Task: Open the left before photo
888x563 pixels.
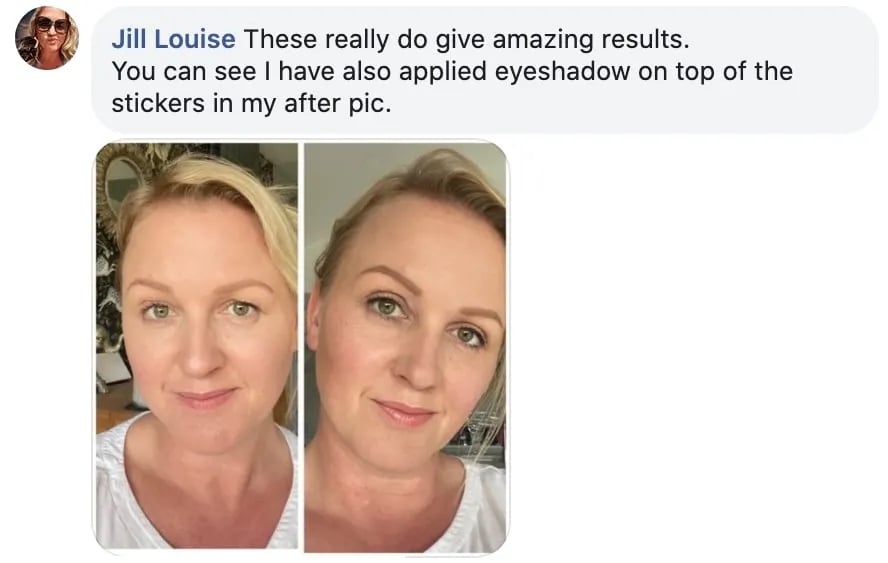Action: pyautogui.click(x=197, y=346)
